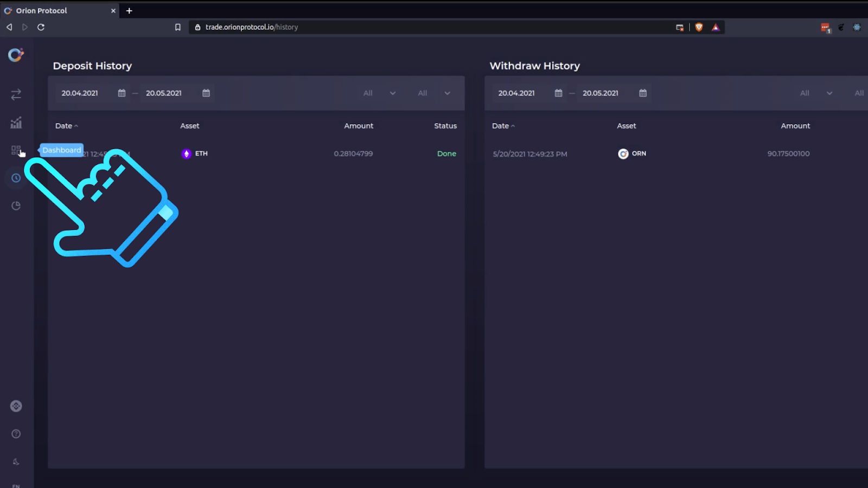Open calendar for Deposit start date 20.04.2021
868x488 pixels.
[122, 93]
